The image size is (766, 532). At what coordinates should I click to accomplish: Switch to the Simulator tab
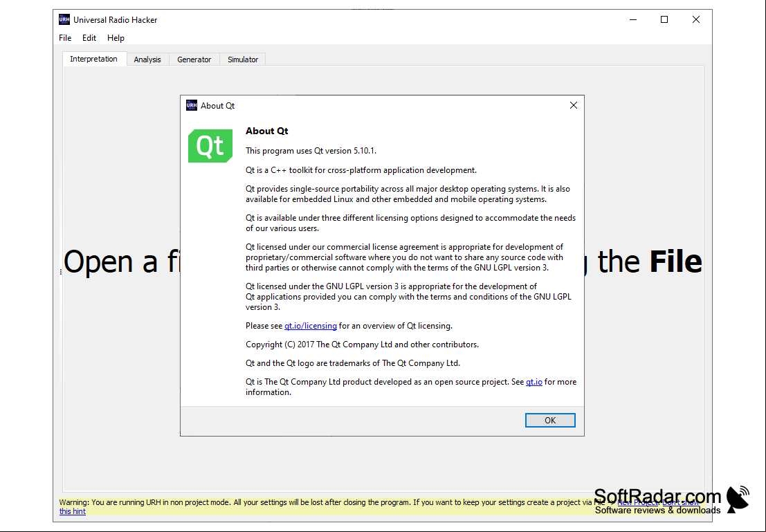point(243,59)
